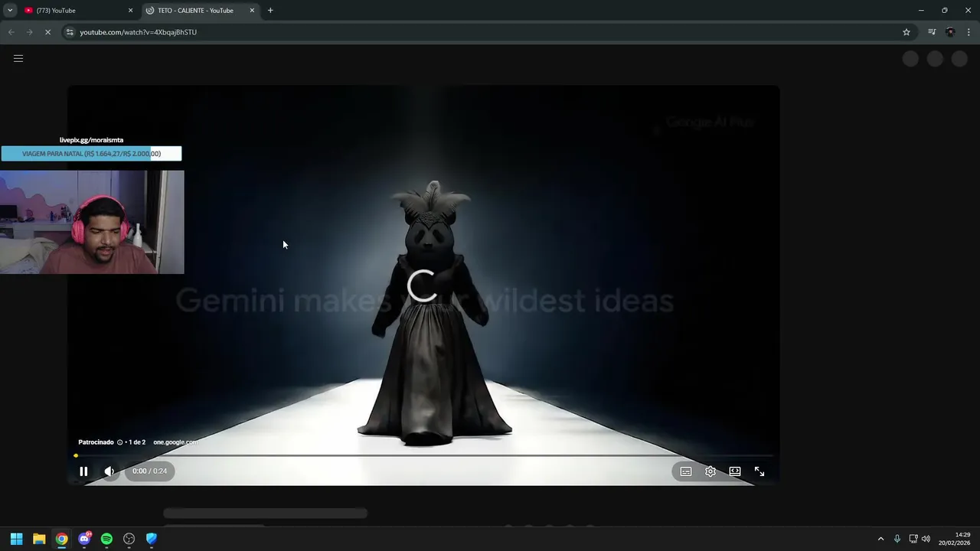Open OBS Studio from the taskbar

(129, 539)
